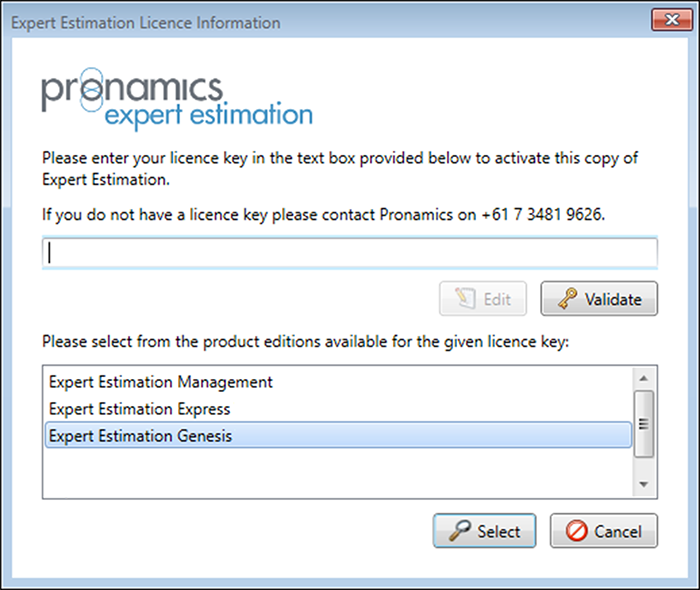Image resolution: width=700 pixels, height=590 pixels.
Task: Click the Validate button
Action: [x=599, y=299]
